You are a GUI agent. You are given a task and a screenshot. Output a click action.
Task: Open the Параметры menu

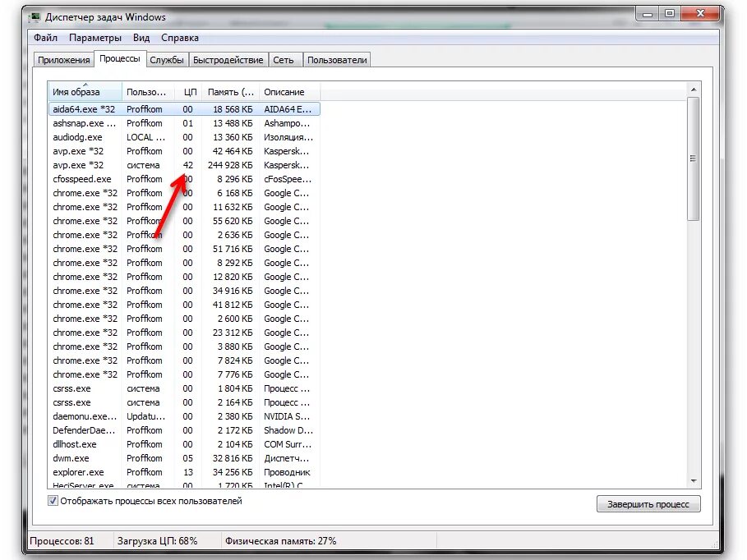point(95,38)
